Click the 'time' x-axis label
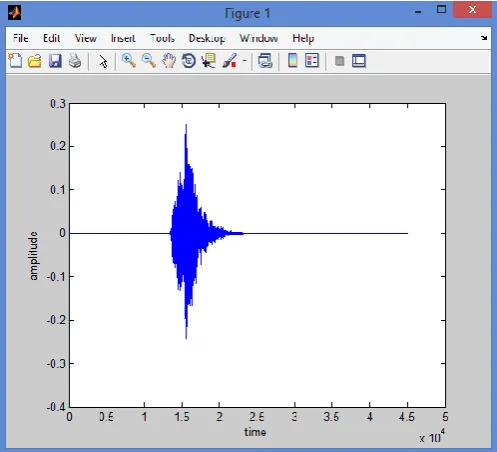The width and height of the screenshot is (497, 452). pyautogui.click(x=255, y=432)
